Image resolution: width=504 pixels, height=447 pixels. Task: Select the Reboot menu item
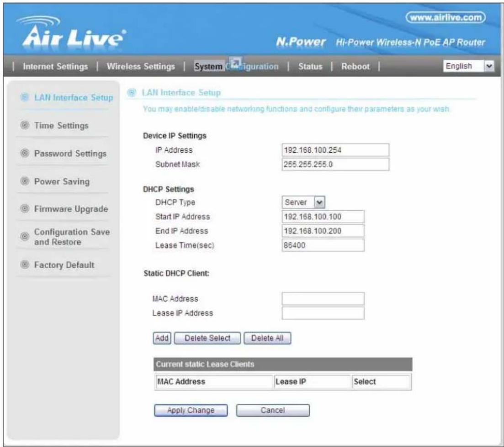pyautogui.click(x=355, y=66)
